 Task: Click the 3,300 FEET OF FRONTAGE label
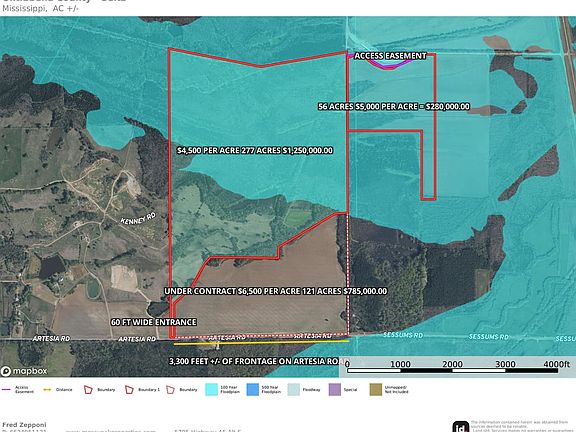[x=258, y=361]
